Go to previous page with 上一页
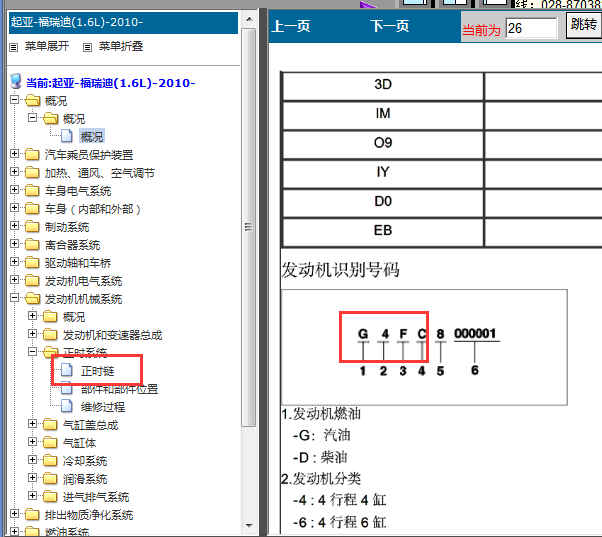602x537 pixels. [291, 27]
